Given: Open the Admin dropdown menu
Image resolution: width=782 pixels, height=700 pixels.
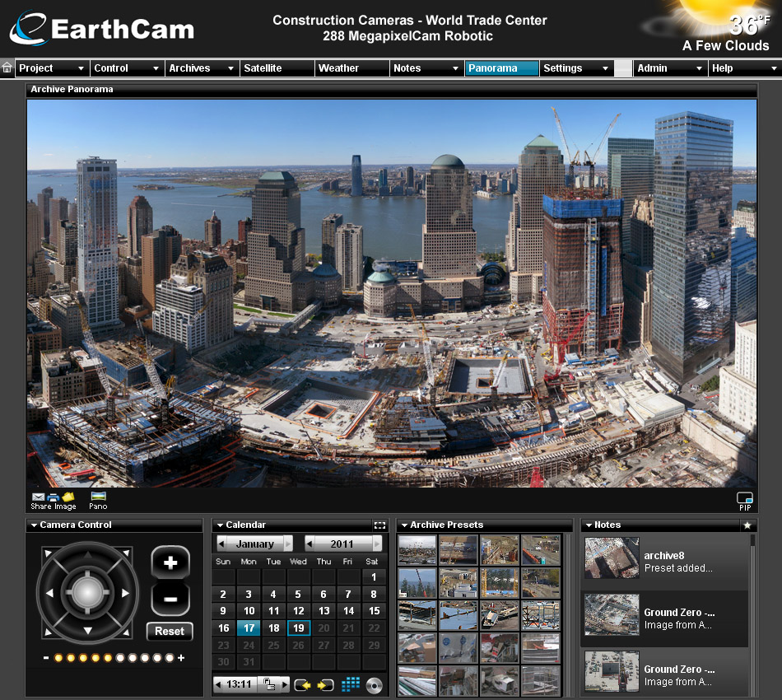Looking at the screenshot, I should click(670, 68).
